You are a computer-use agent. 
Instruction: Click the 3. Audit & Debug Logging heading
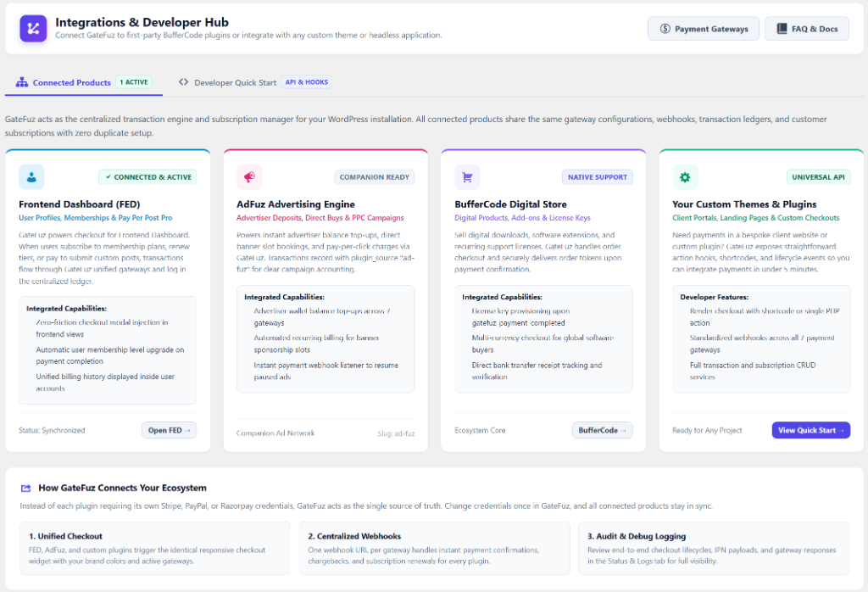[x=637, y=536]
